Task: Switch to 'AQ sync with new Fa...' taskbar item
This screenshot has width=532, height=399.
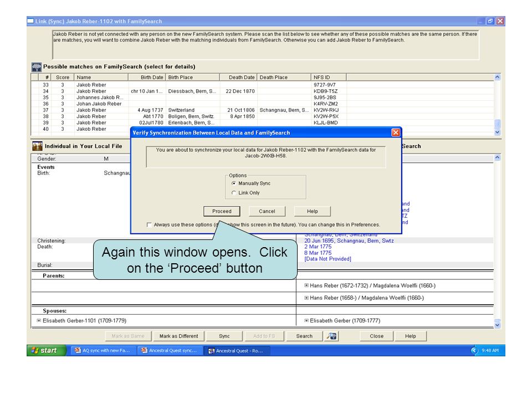Action: [x=103, y=350]
